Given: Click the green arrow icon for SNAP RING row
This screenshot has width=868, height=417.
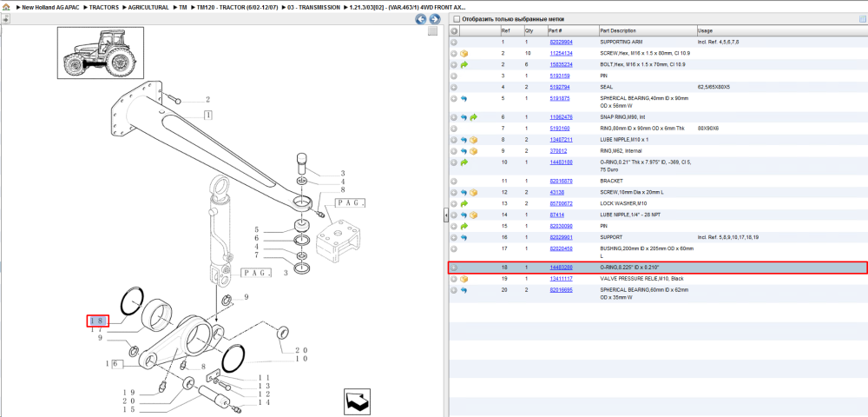Looking at the screenshot, I should point(473,117).
